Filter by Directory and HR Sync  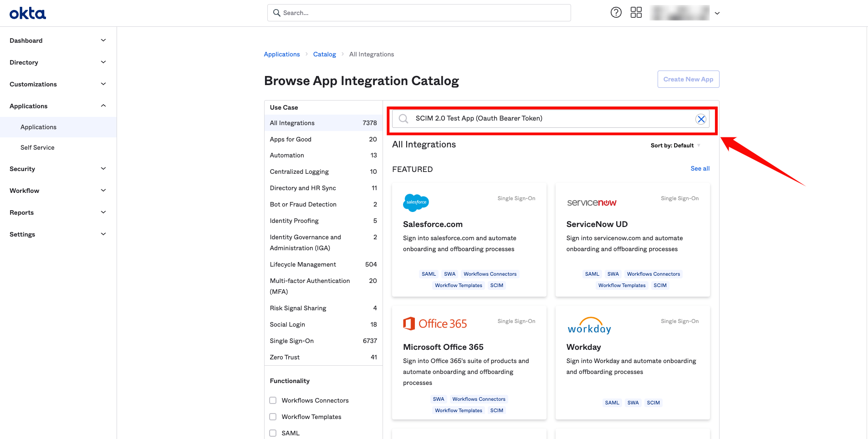point(323,188)
